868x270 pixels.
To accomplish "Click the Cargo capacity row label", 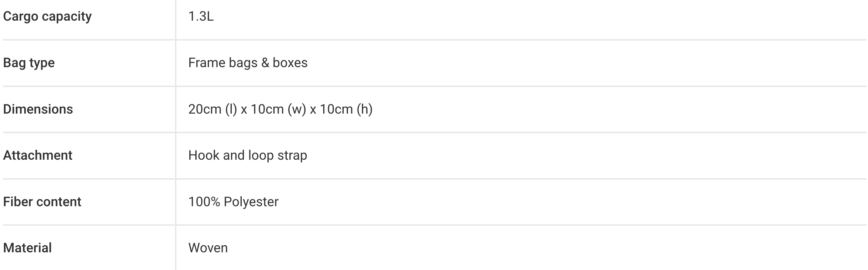I will [47, 17].
